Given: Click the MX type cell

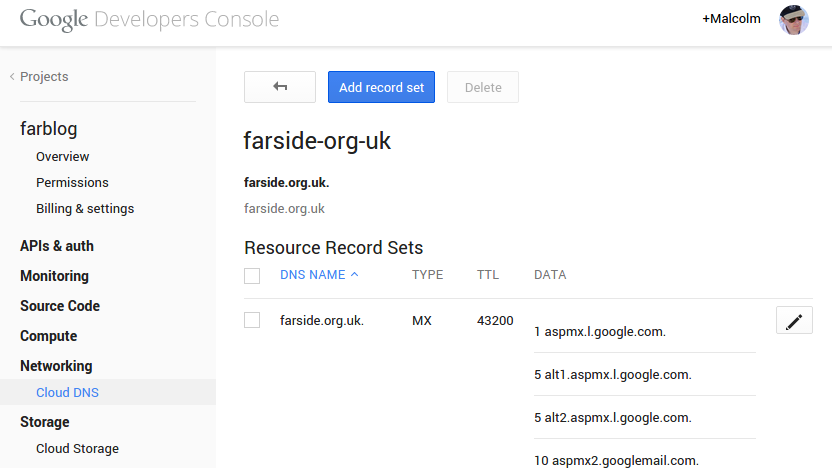Looking at the screenshot, I should (x=422, y=320).
